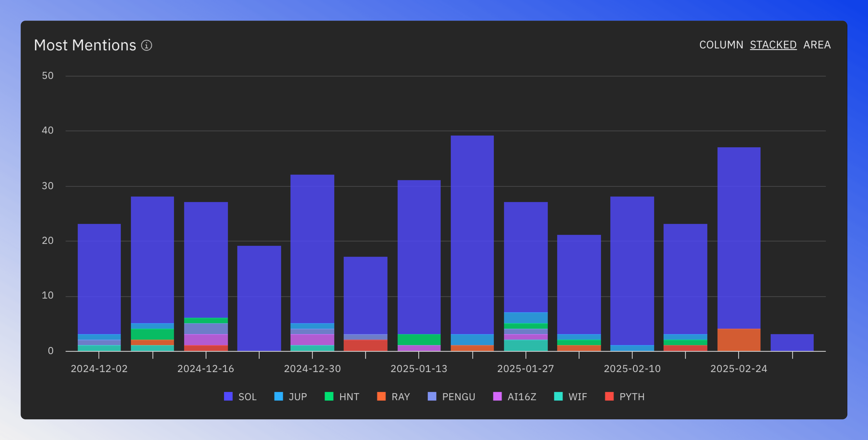Click the tallest SOL bar near 40
This screenshot has height=440, width=868.
click(472, 235)
